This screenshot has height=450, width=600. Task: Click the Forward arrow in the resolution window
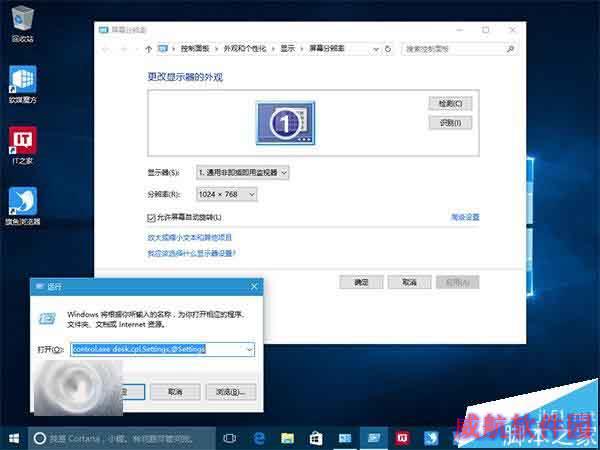pos(124,49)
